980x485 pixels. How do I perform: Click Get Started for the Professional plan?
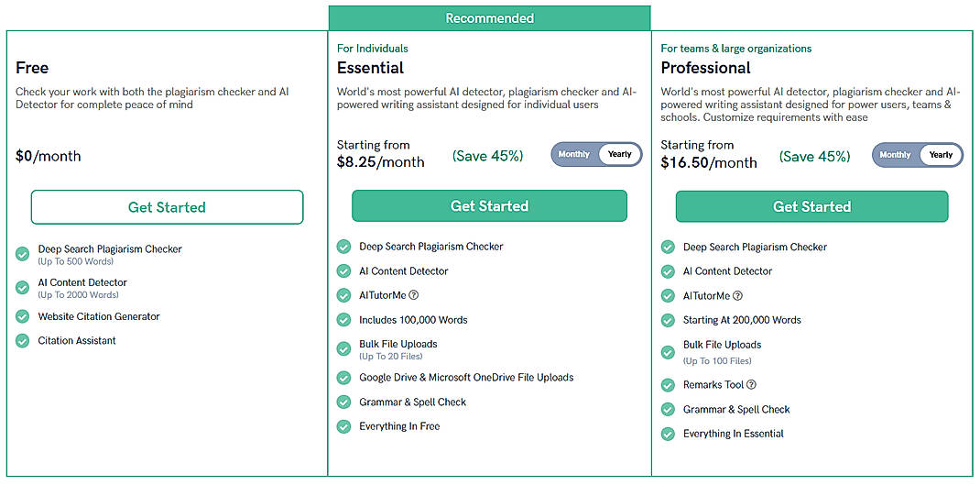811,207
